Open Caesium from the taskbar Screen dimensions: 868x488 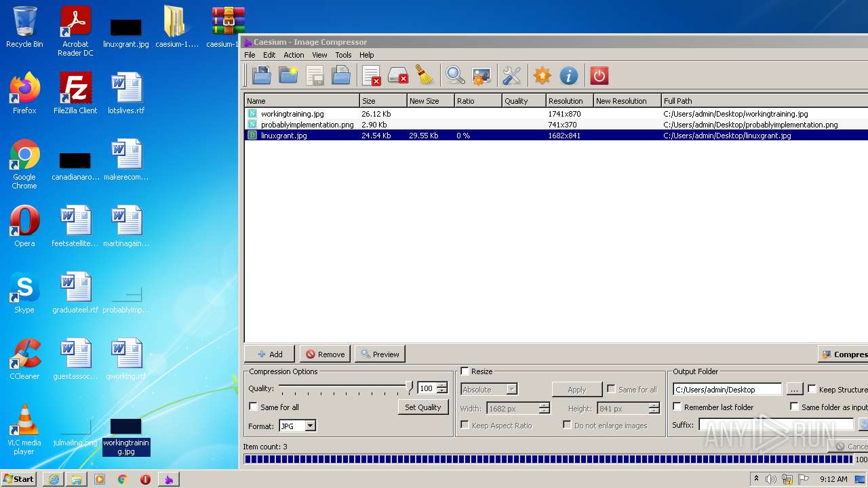168,479
